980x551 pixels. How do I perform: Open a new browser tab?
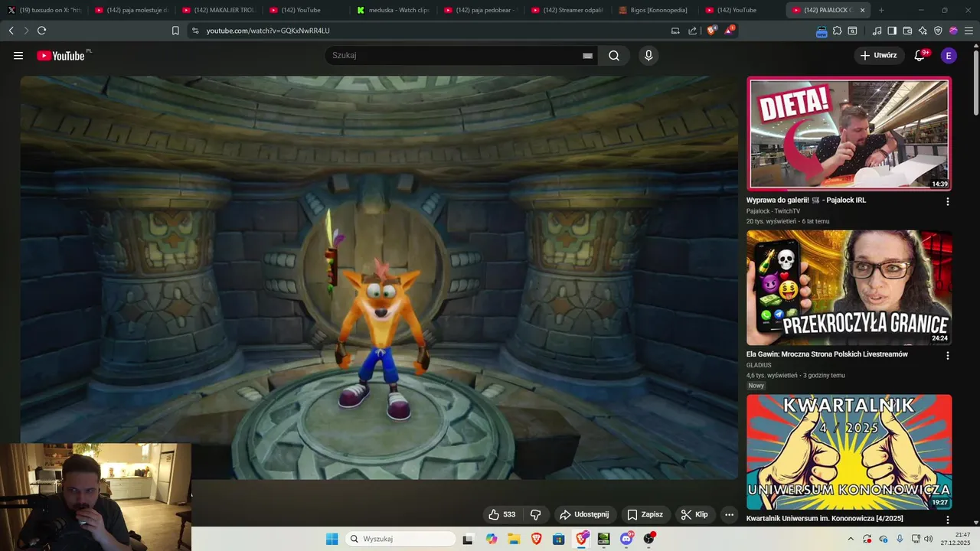pyautogui.click(x=881, y=10)
